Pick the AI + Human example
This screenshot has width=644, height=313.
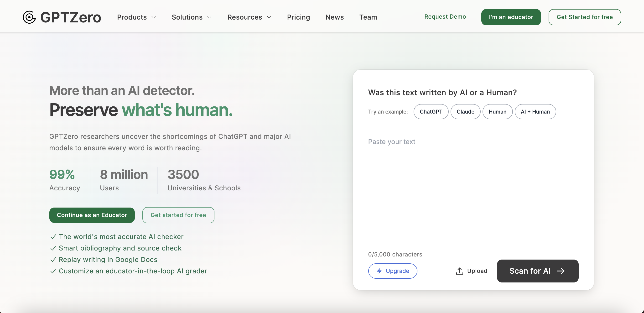coord(535,111)
